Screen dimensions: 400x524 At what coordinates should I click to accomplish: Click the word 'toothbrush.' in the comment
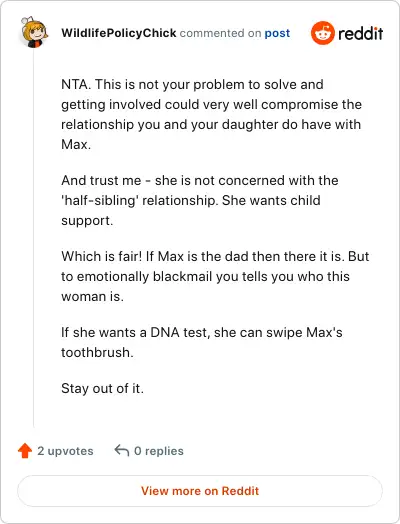[x=97, y=352]
